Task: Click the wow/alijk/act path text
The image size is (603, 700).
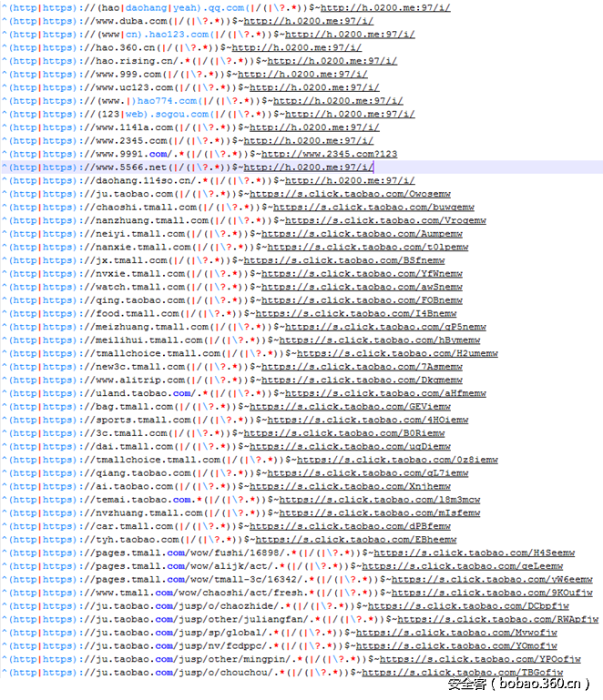Action: coord(230,566)
